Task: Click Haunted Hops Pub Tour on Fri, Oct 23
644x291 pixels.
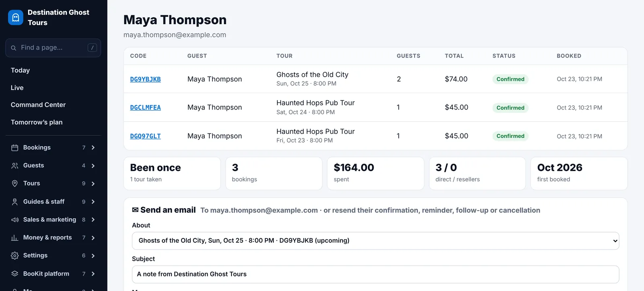Action: [316, 136]
